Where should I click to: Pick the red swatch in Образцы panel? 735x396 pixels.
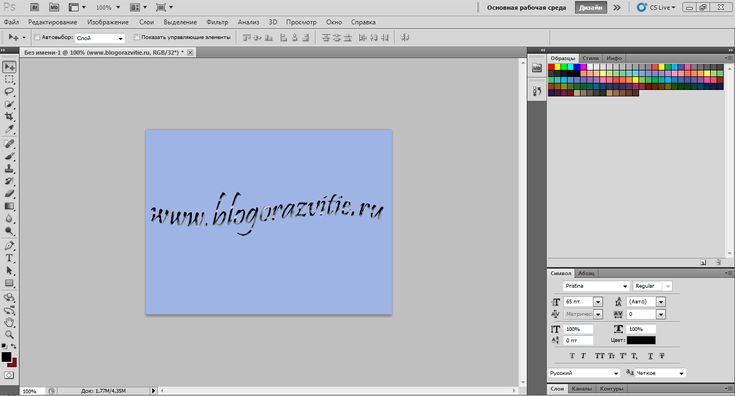pos(551,67)
